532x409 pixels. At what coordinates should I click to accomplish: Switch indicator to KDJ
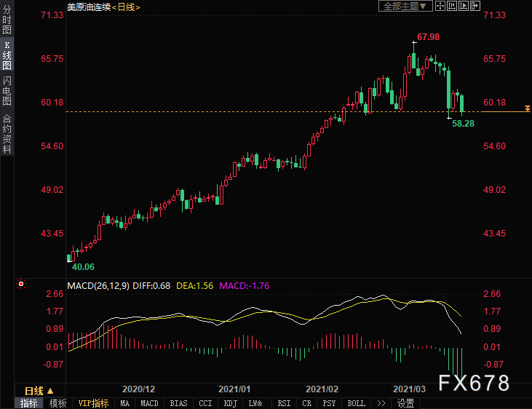(230, 403)
